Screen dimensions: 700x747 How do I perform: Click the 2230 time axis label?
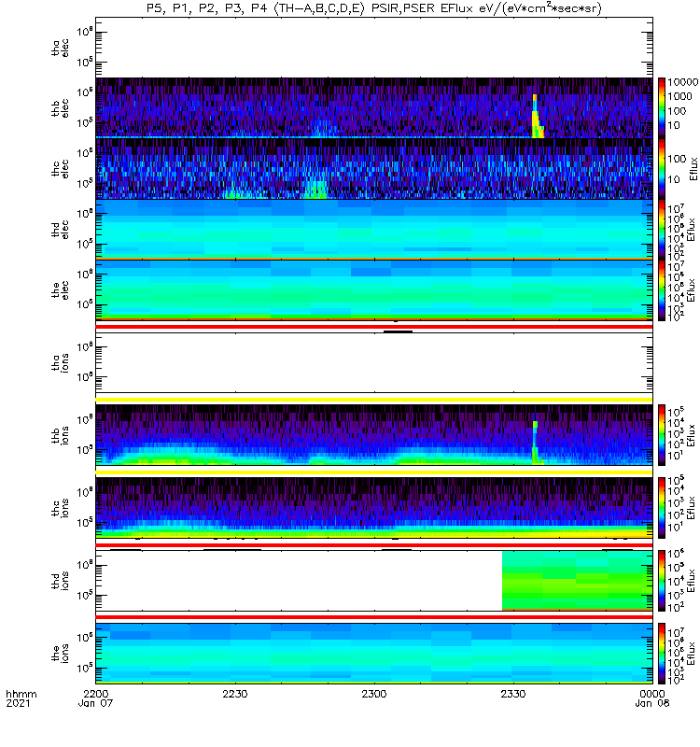coord(235,694)
